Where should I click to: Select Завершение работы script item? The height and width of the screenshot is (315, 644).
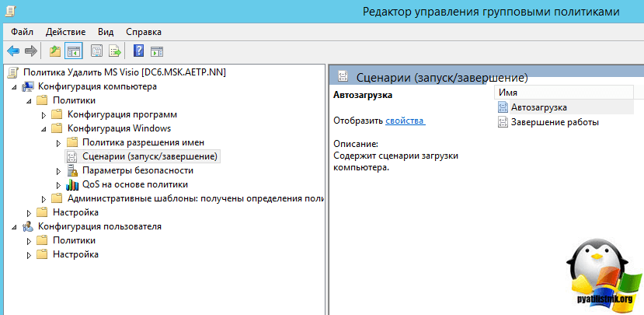(555, 122)
